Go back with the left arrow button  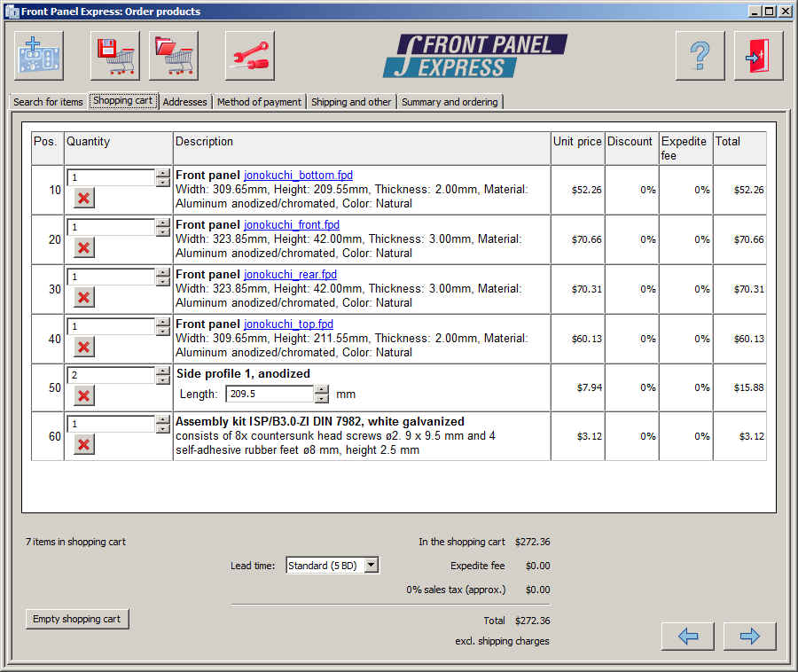point(687,636)
